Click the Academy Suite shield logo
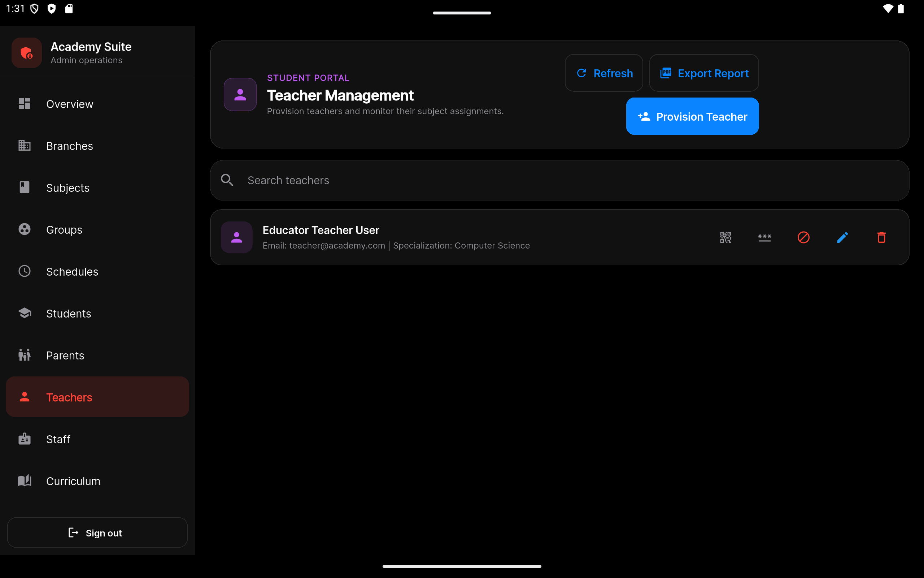 coord(26,53)
